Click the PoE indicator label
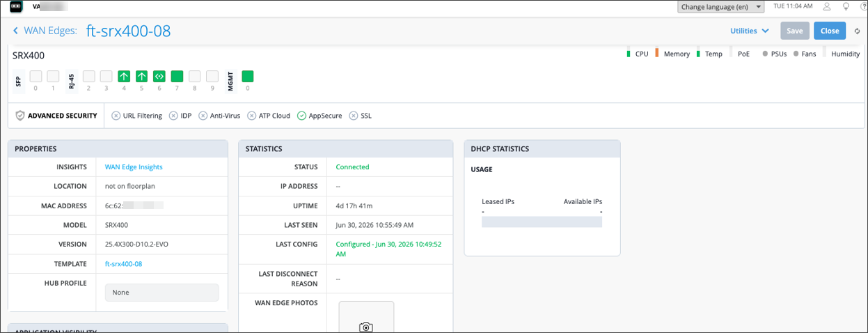This screenshot has width=868, height=333. point(744,54)
